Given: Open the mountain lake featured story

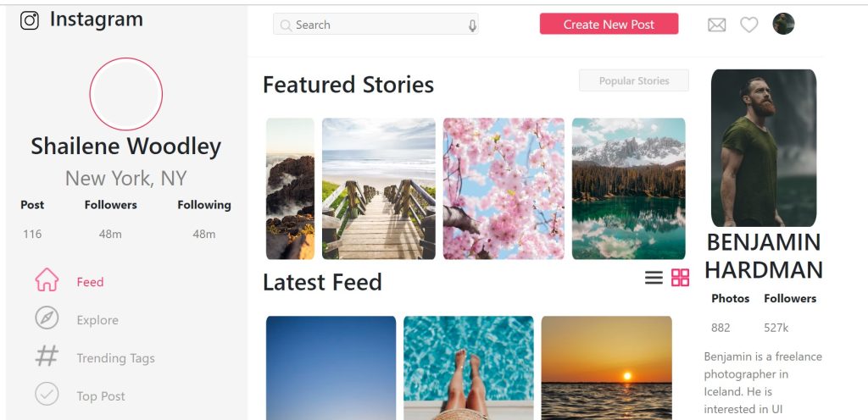Looking at the screenshot, I should click(x=628, y=188).
